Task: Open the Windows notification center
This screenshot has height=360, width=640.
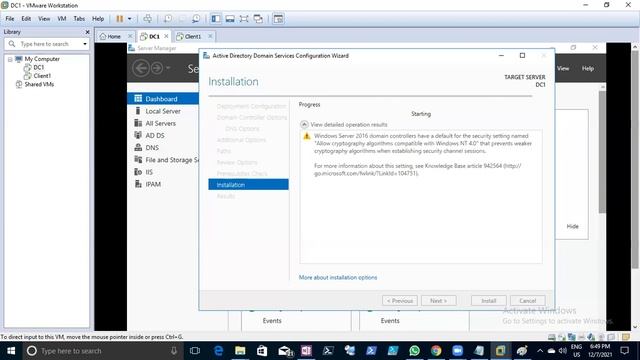Action: coord(624,351)
